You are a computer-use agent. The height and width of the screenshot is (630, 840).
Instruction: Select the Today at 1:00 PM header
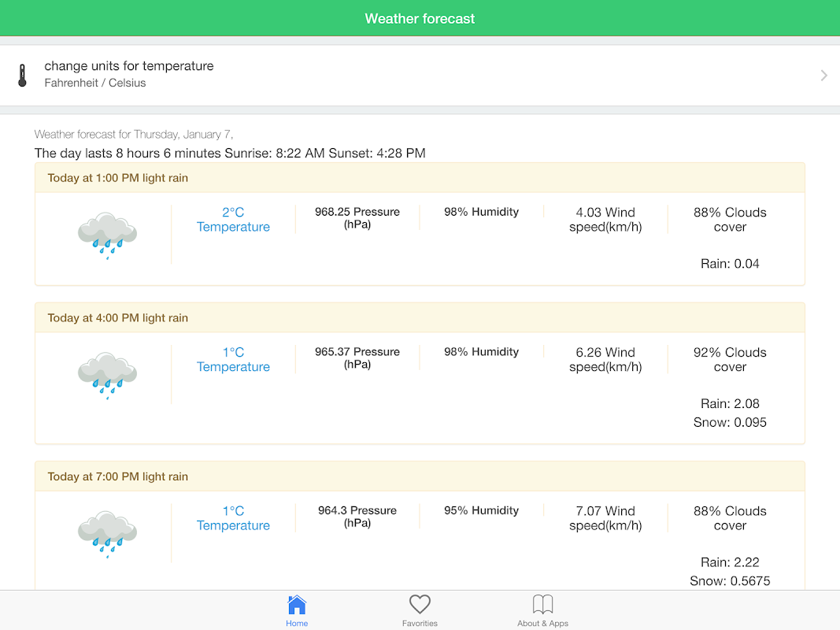[x=118, y=178]
